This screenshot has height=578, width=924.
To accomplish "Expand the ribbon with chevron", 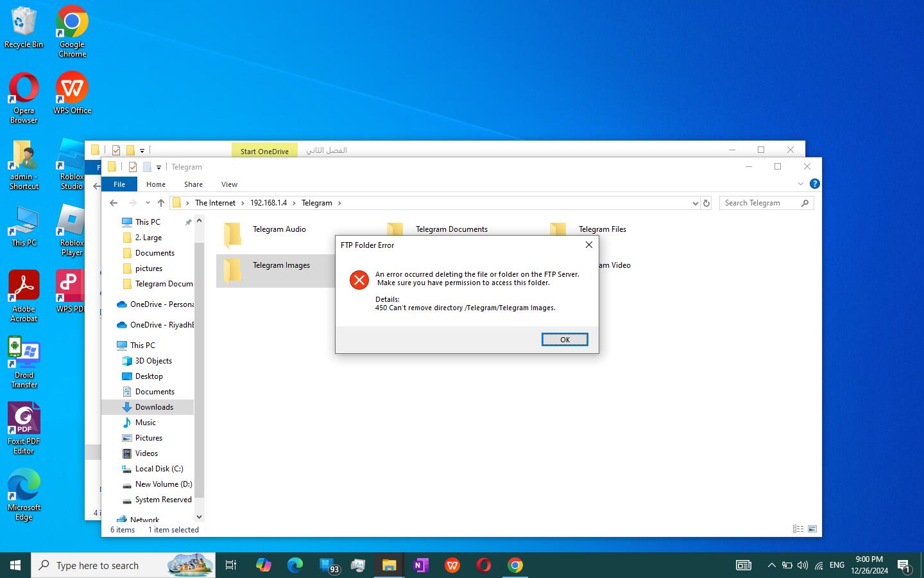I will click(800, 184).
